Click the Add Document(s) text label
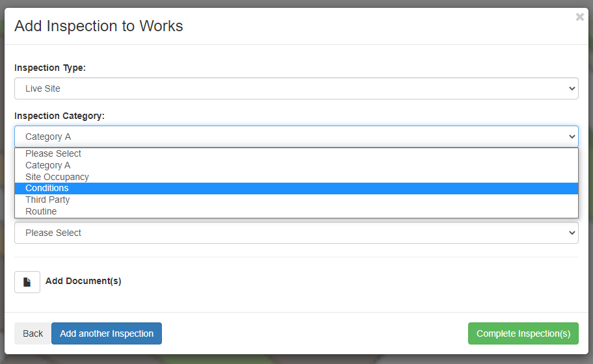593x364 pixels. point(83,281)
